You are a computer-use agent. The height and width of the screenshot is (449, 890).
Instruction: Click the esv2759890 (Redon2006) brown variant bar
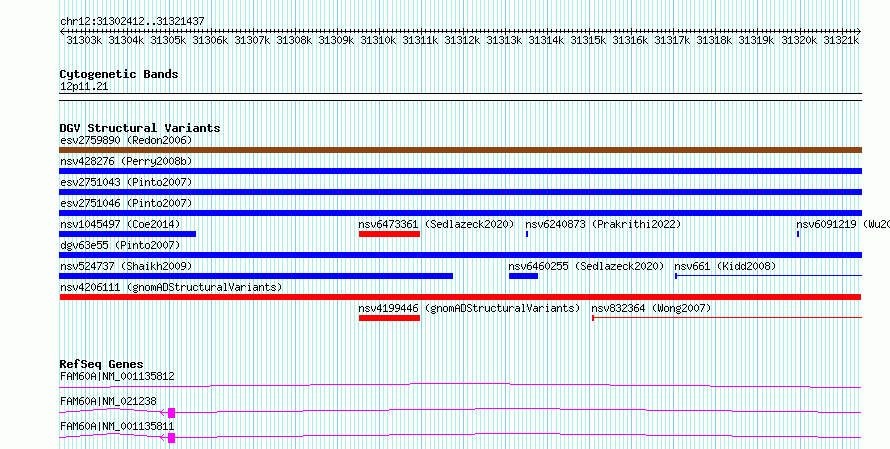(x=460, y=150)
